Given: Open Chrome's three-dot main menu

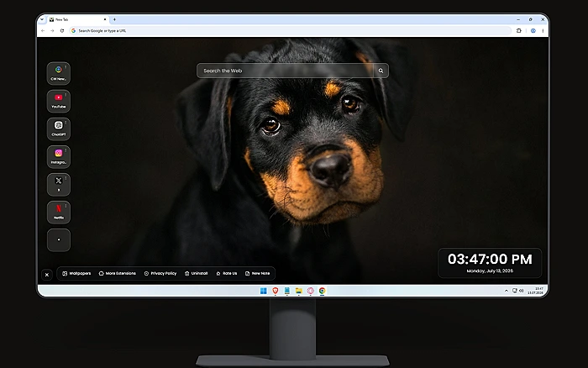Looking at the screenshot, I should [543, 31].
